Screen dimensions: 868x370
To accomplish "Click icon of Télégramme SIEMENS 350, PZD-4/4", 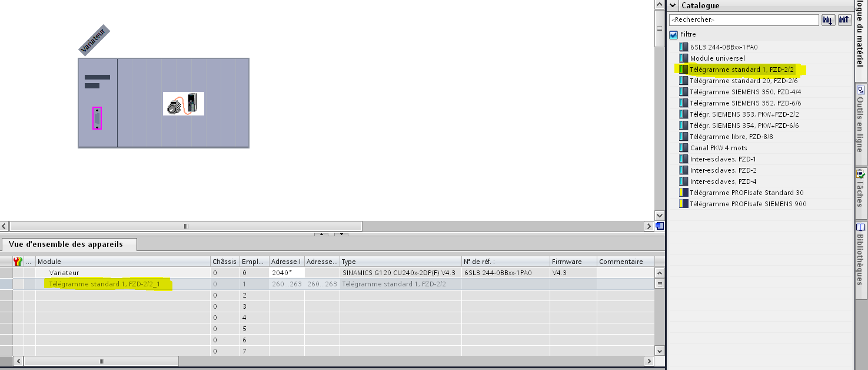I will click(x=683, y=92).
